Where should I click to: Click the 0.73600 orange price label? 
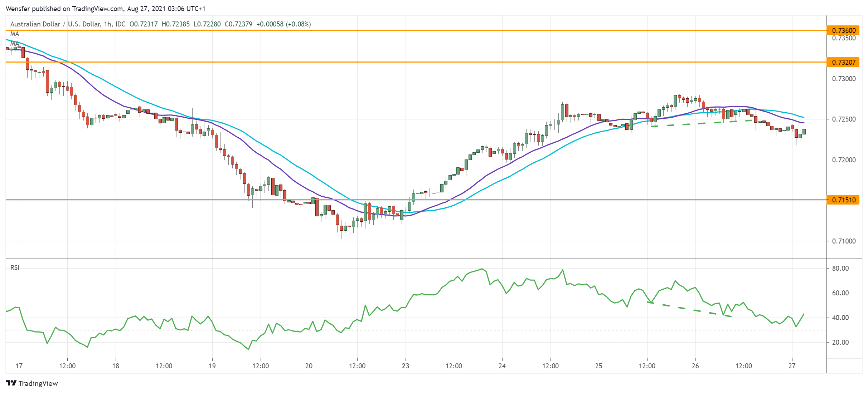[843, 30]
